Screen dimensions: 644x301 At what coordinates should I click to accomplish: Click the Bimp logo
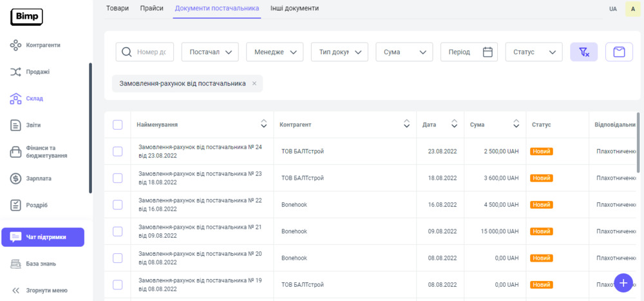(x=26, y=17)
